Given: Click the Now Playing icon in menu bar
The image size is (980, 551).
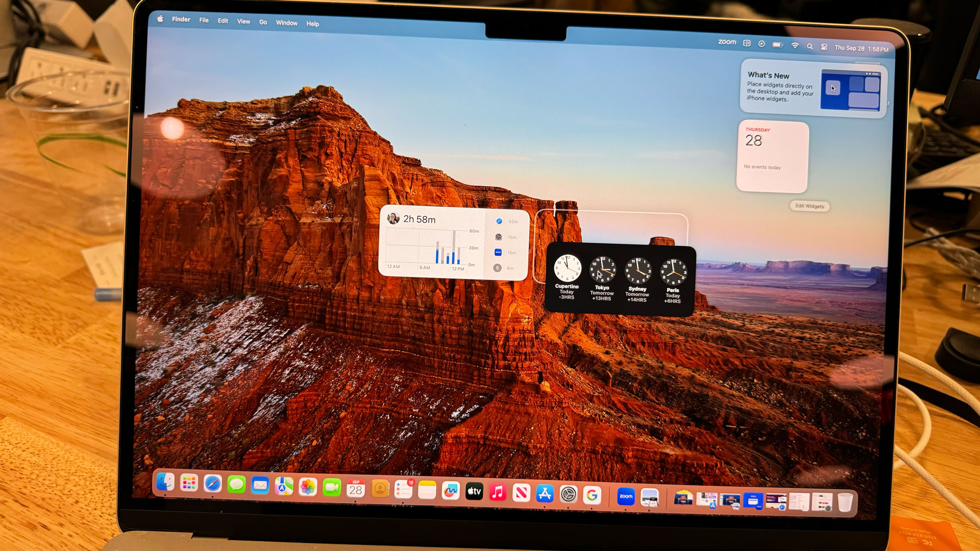Looking at the screenshot, I should (x=762, y=44).
